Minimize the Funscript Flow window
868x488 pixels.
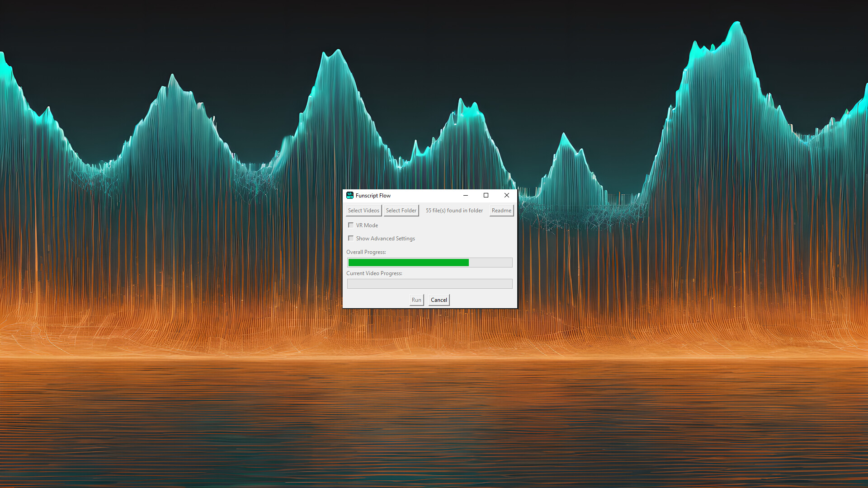pyautogui.click(x=465, y=195)
